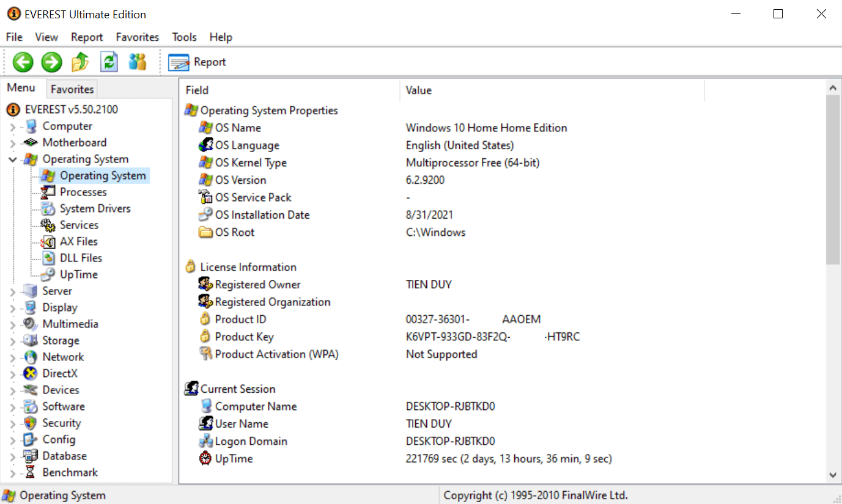Expand the Storage tree node

click(13, 341)
